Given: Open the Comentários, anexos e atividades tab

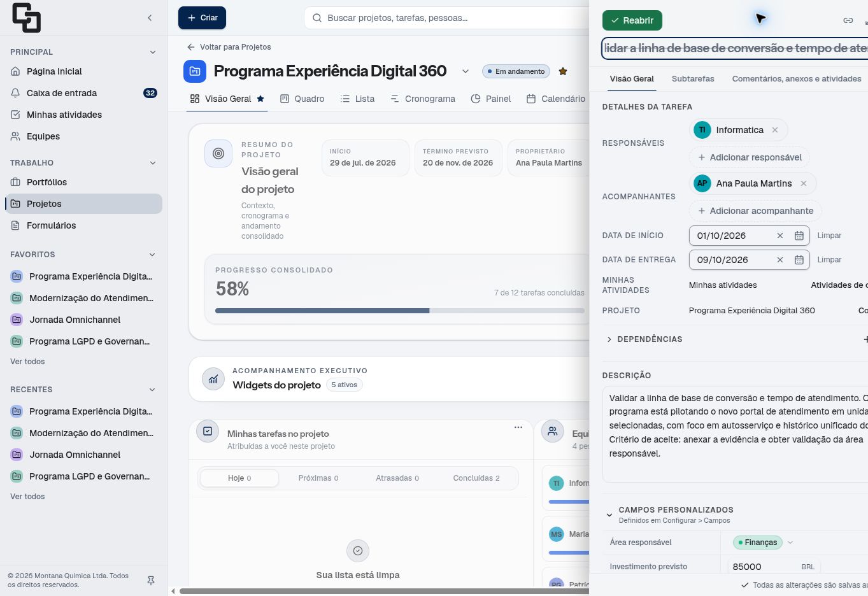Looking at the screenshot, I should pyautogui.click(x=797, y=79).
